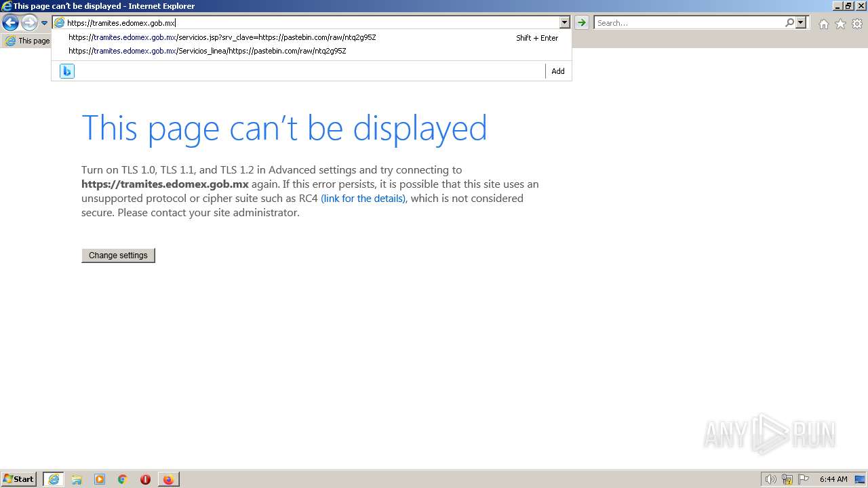This screenshot has width=868, height=488.
Task: Click the Bing search provider icon
Action: [67, 71]
